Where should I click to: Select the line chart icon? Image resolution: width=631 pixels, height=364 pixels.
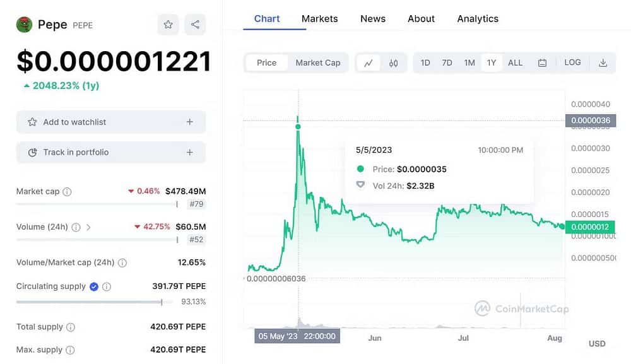(369, 62)
